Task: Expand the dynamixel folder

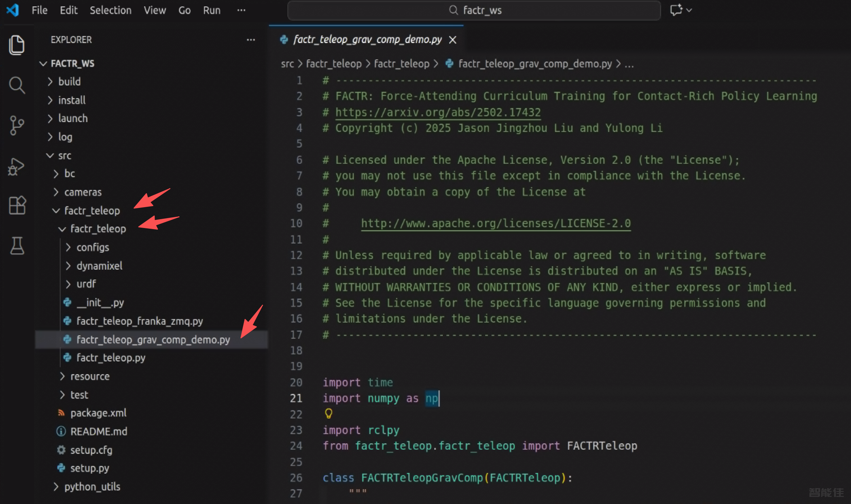Action: [99, 266]
